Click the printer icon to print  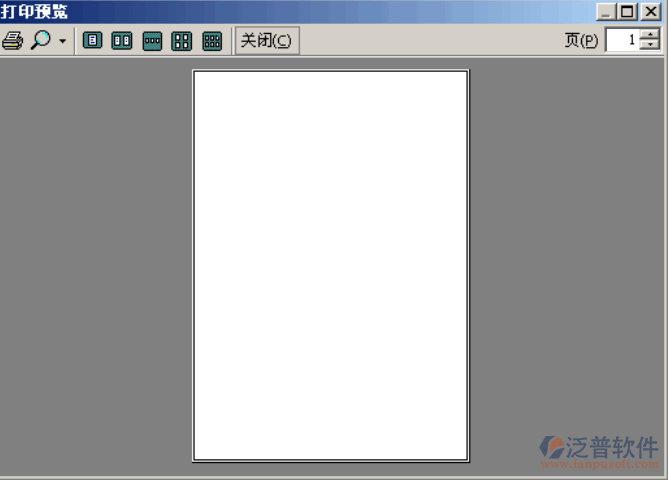(12, 41)
